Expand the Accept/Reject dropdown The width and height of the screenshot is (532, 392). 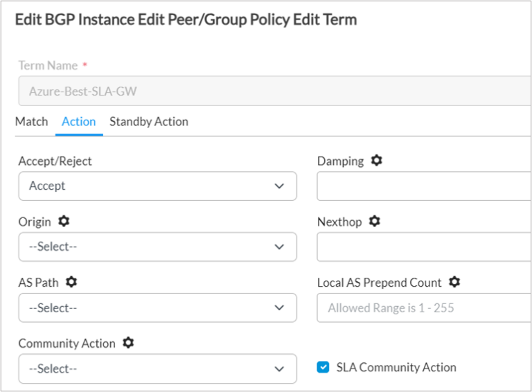pos(157,186)
